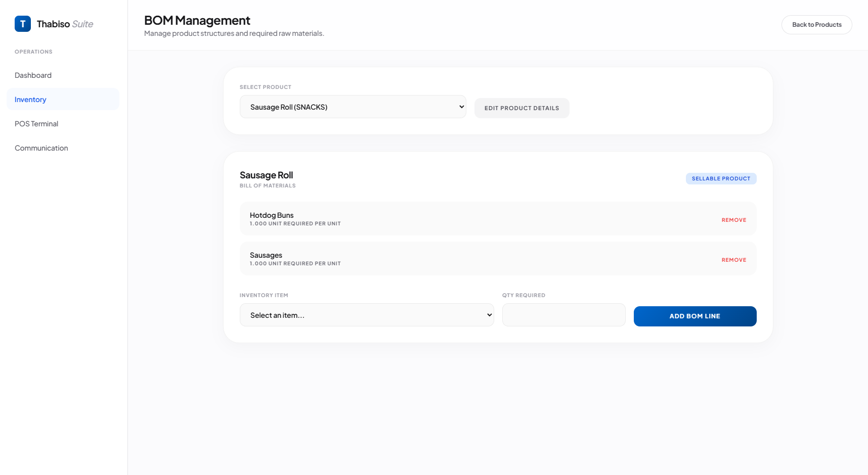Screen dimensions: 868x475
Task: Select the Hotdog Buns BOM line
Action: 455,218
